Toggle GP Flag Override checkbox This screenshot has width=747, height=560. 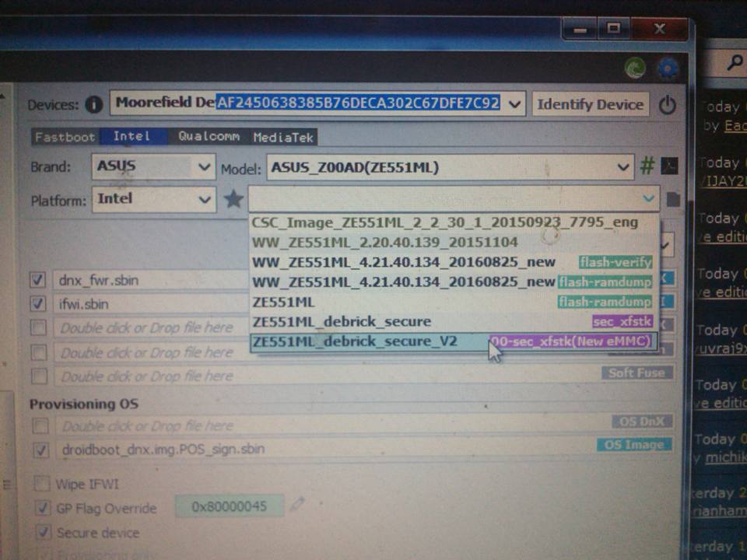[x=43, y=508]
